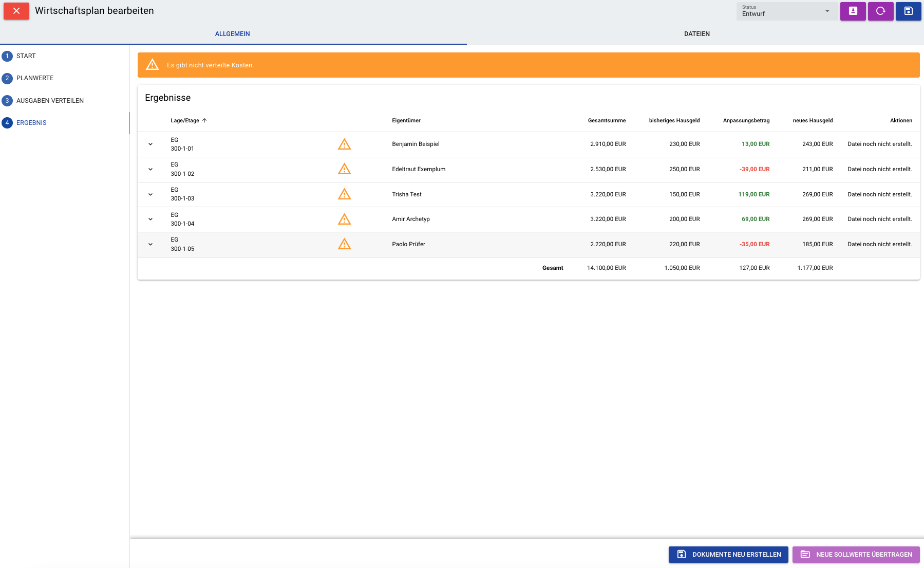Click Gesamtsumme 2.910,00 EUR

[608, 144]
